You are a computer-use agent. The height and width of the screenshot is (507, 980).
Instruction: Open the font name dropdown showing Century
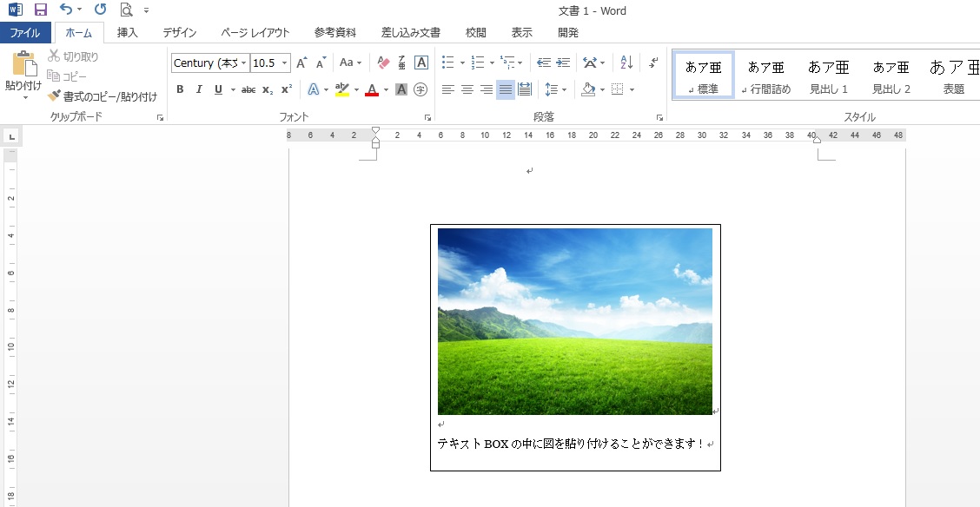244,63
